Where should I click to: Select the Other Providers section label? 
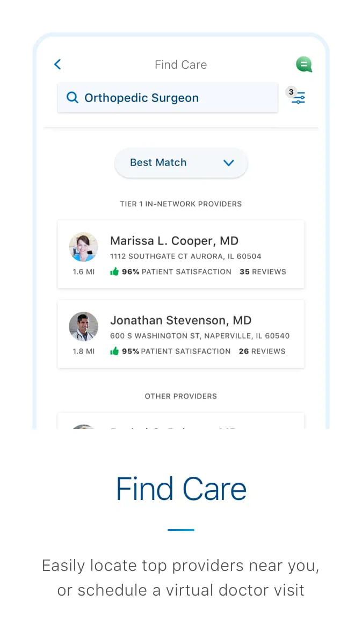pos(180,396)
